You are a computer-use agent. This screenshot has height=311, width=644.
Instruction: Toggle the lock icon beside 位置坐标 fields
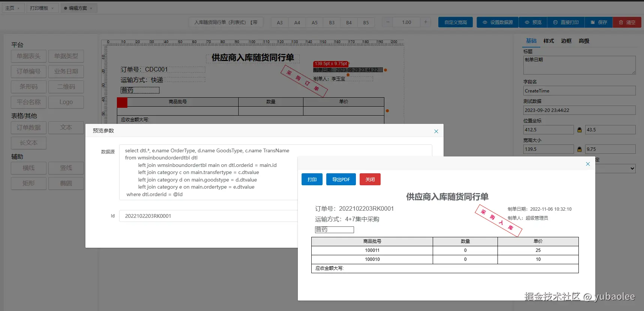580,130
